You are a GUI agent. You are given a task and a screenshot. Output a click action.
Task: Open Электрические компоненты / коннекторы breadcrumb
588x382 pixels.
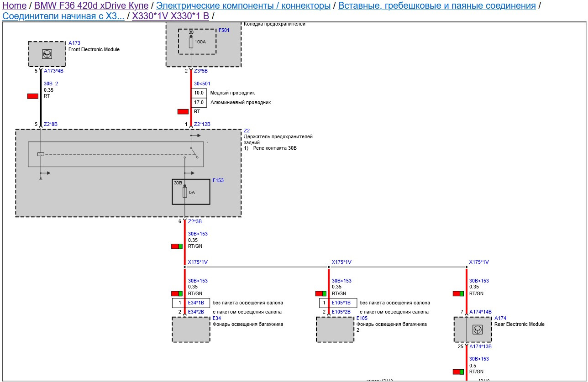(243, 5)
